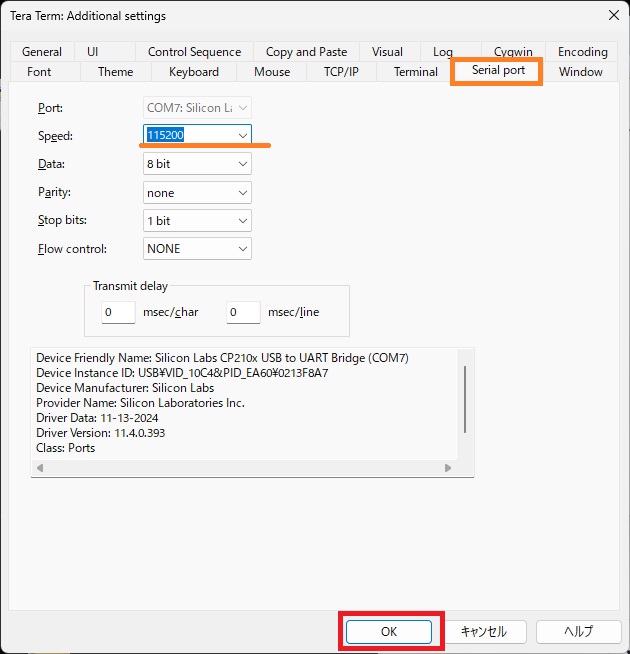Click the device info vertical scrollbar
The height and width of the screenshot is (654, 630).
tap(465, 400)
